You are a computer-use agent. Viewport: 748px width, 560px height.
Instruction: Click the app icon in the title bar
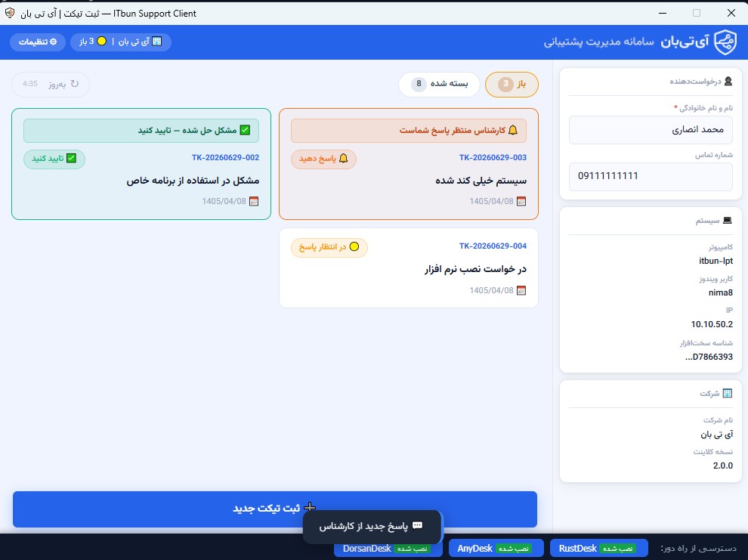[10, 14]
